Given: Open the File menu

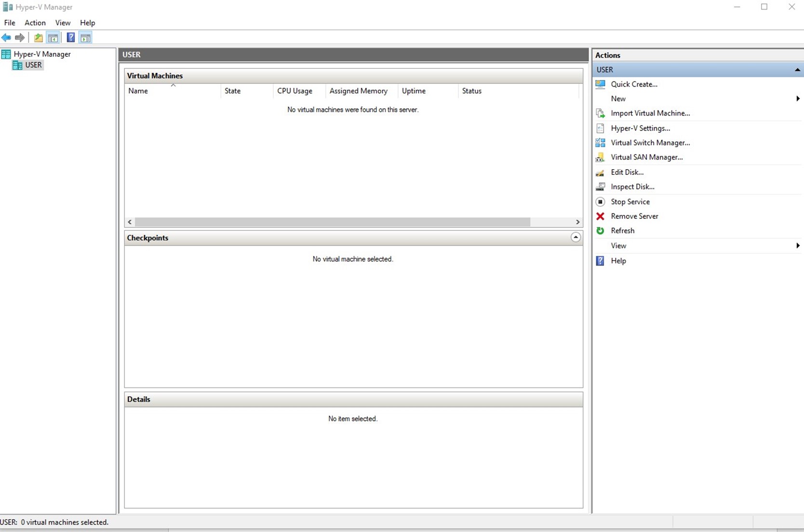Looking at the screenshot, I should pos(10,23).
